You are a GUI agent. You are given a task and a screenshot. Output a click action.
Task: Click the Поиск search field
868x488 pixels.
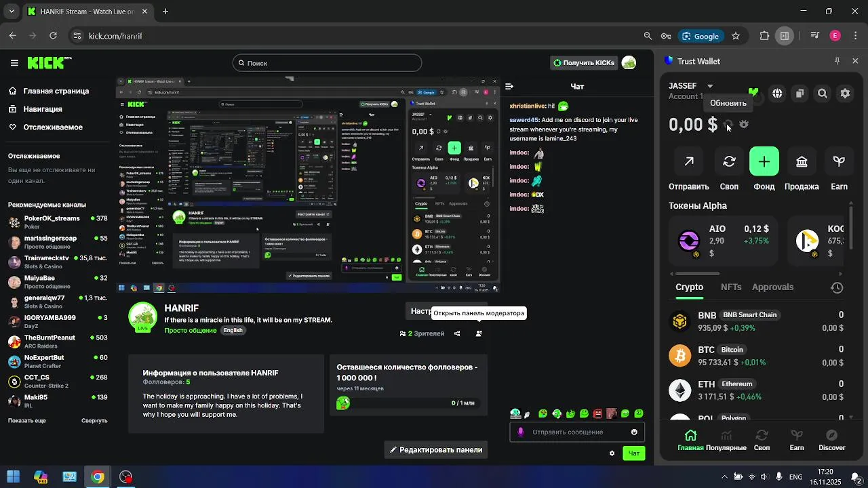(x=327, y=63)
